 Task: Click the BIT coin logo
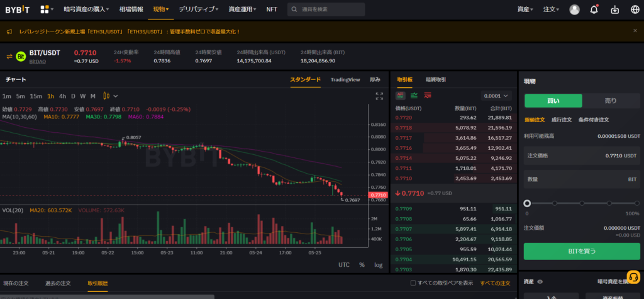21,57
